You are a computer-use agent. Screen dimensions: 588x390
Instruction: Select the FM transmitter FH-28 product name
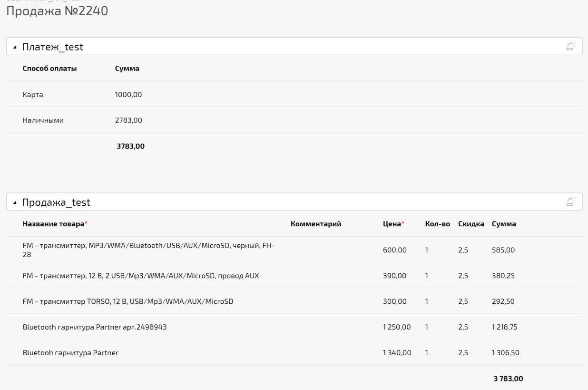(148, 250)
